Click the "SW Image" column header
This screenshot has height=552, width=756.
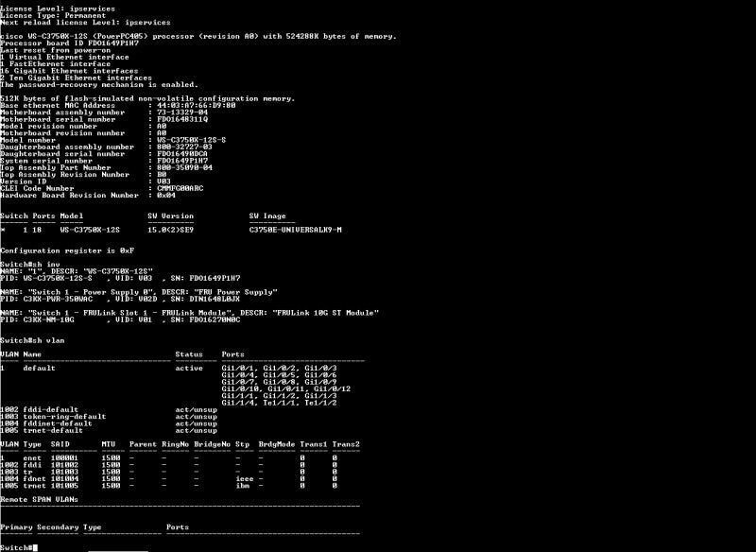pyautogui.click(x=267, y=216)
